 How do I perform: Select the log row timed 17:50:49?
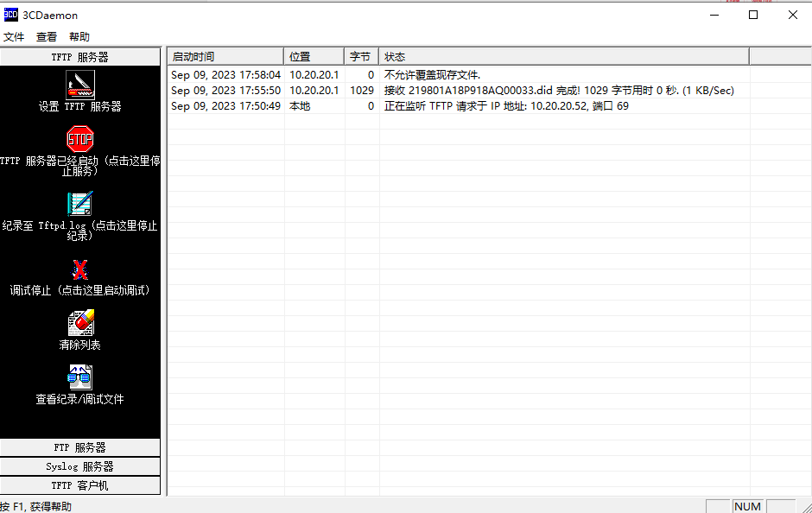click(459, 106)
